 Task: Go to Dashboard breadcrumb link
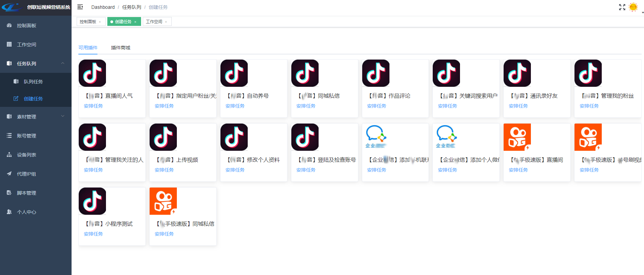tap(103, 7)
